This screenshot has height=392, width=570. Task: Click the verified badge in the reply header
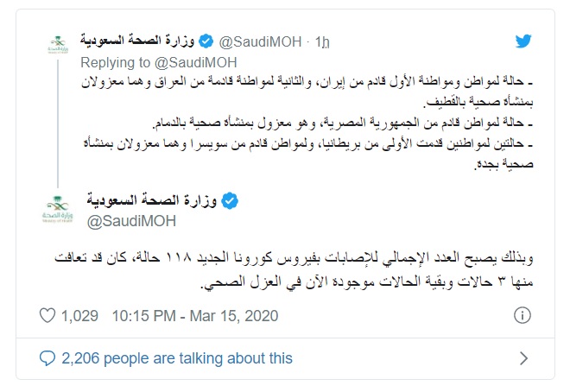(206, 41)
